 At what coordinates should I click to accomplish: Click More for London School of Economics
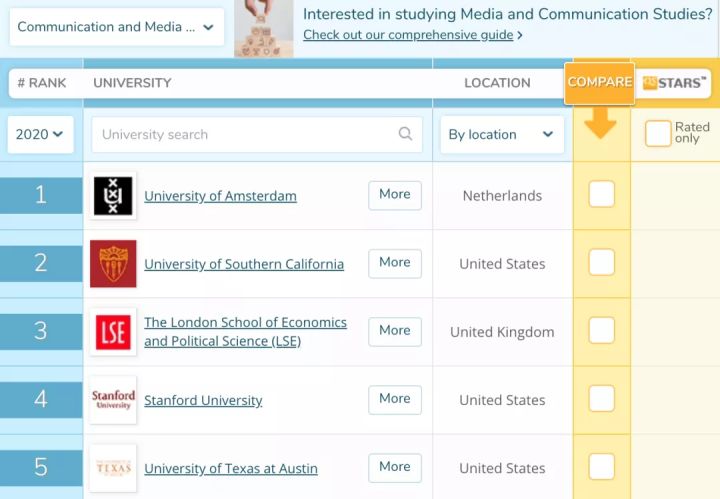(x=395, y=331)
